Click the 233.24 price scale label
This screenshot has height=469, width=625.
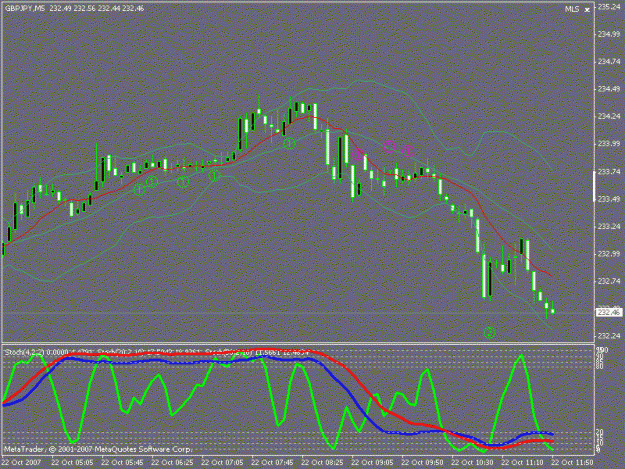pos(609,226)
